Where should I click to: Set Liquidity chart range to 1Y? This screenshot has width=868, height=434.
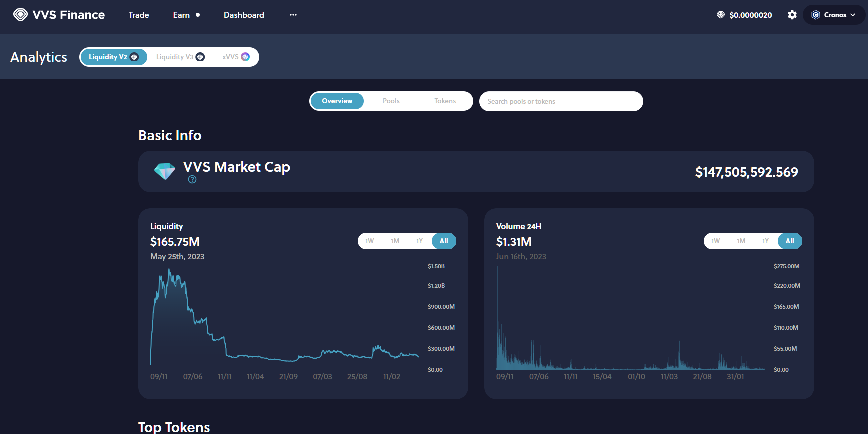pyautogui.click(x=420, y=241)
